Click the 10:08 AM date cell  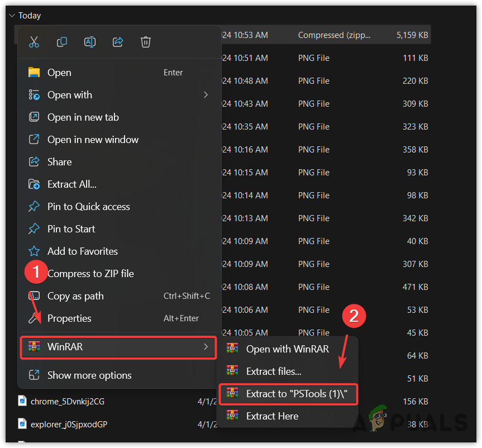(x=245, y=287)
